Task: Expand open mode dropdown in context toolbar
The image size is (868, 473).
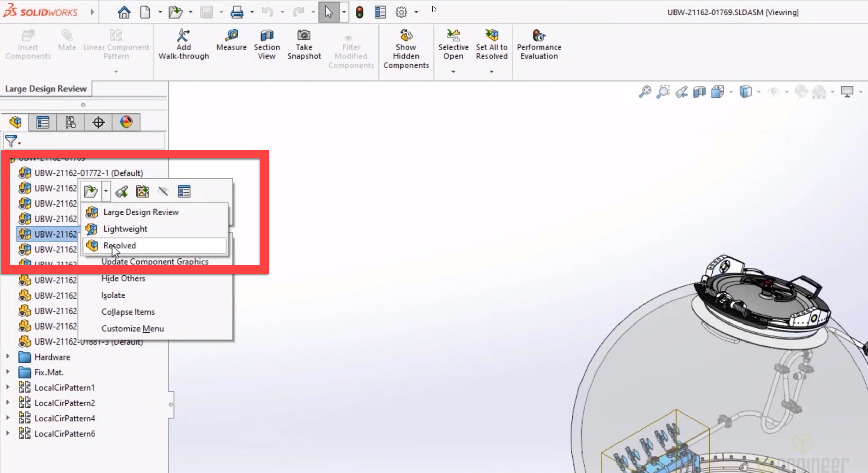Action: [x=106, y=191]
